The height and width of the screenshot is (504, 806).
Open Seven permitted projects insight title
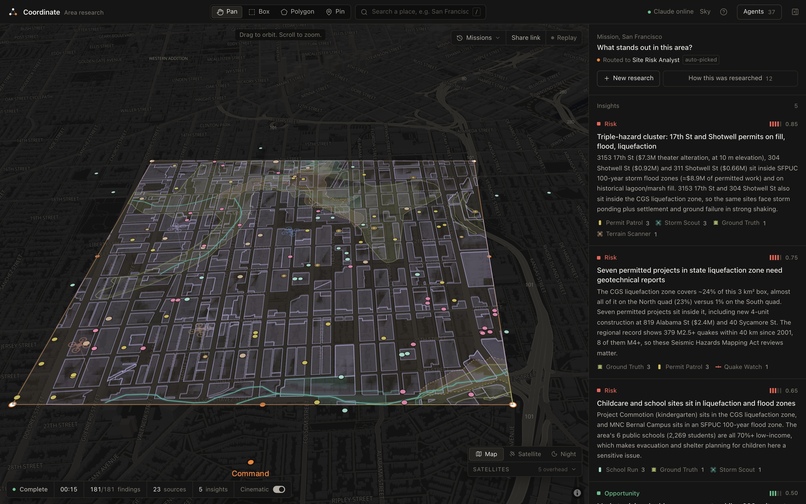coord(689,275)
